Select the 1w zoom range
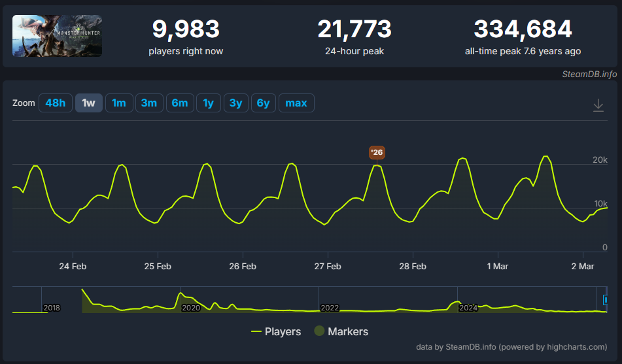Viewport: 622px width, 364px height. click(x=89, y=103)
